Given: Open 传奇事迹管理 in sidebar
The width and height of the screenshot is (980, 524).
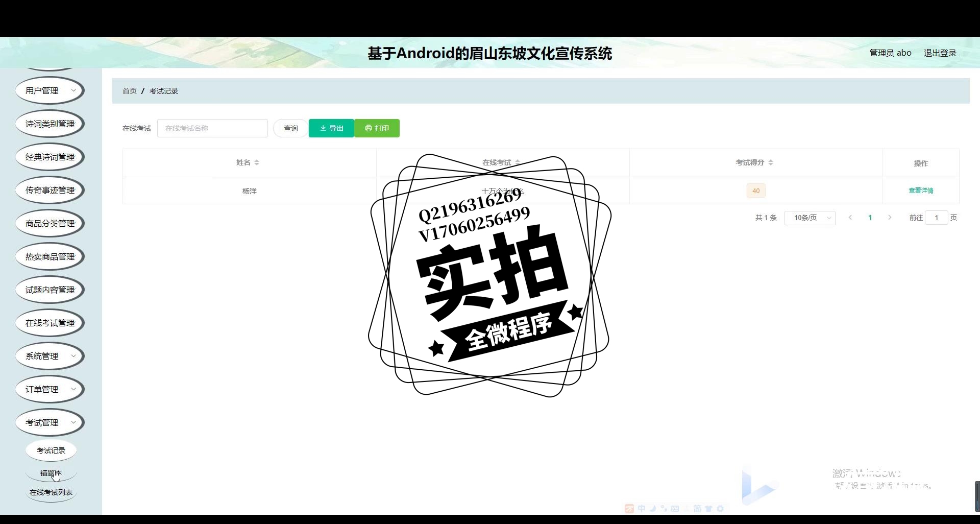Looking at the screenshot, I should [50, 190].
